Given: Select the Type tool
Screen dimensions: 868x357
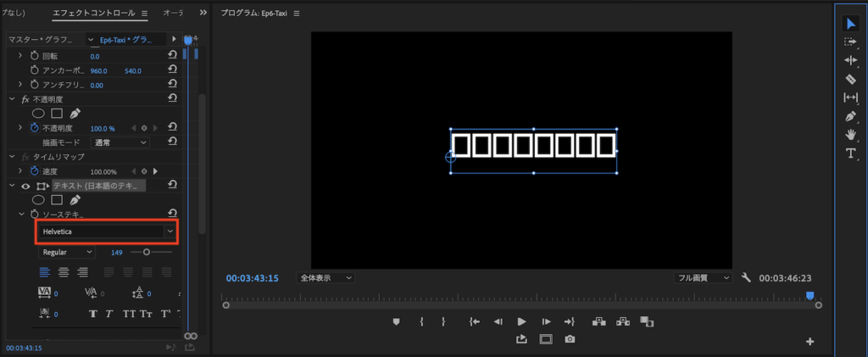Looking at the screenshot, I should tap(851, 153).
